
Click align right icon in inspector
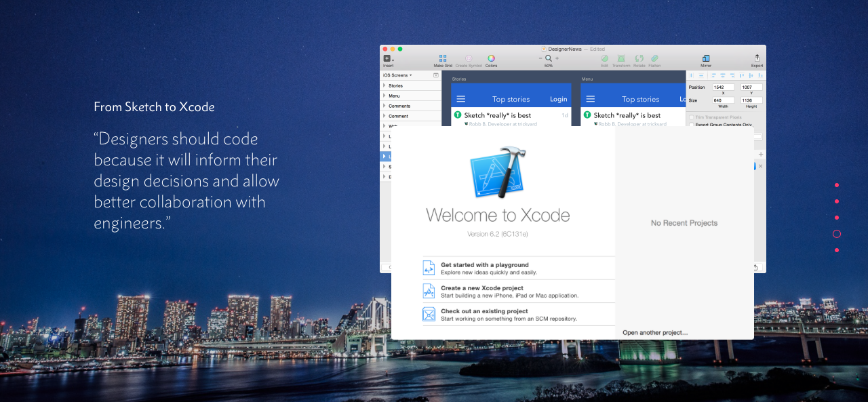pyautogui.click(x=732, y=75)
